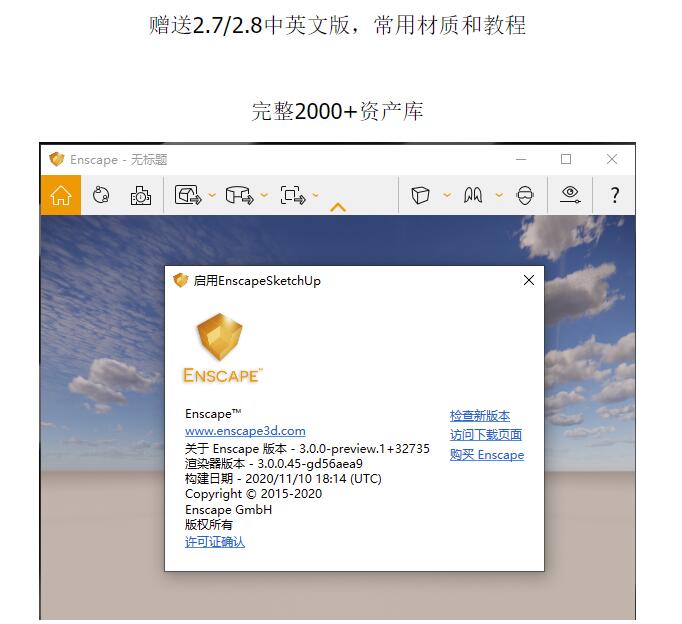Screen dimensions: 682x624
Task: Click the 完整2000+资产库 heading
Action: click(338, 111)
